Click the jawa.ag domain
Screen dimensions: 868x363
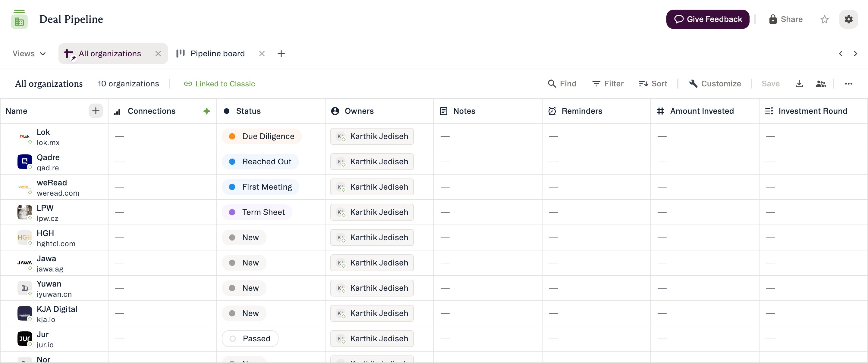(x=50, y=269)
